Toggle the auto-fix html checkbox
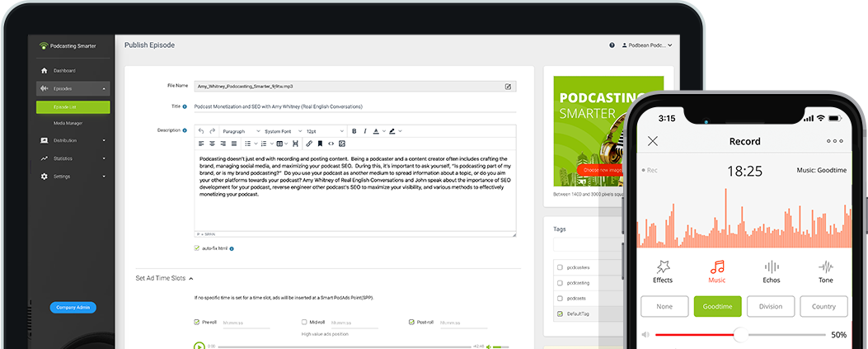This screenshot has height=349, width=868. click(196, 248)
